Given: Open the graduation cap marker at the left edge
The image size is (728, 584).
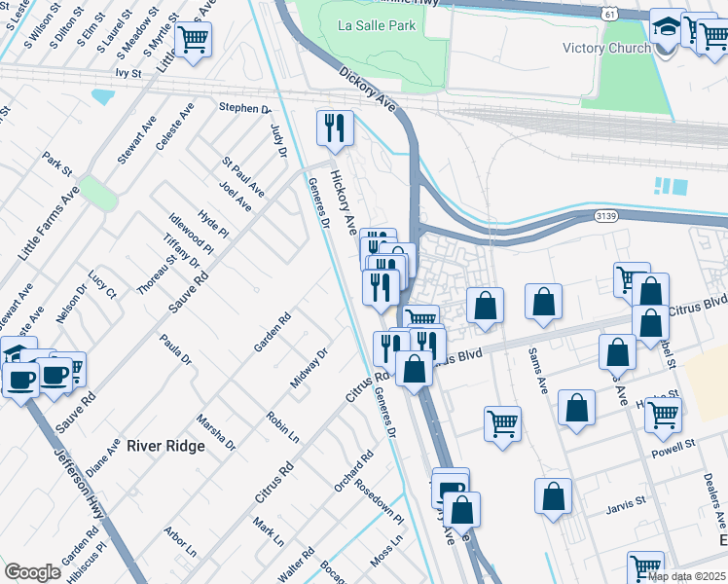Looking at the screenshot, I should [18, 348].
